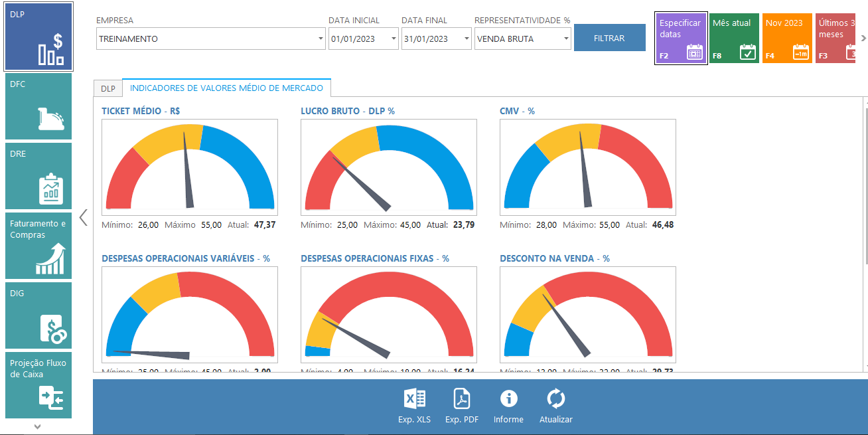Choose the Nov 2023 period tile
The width and height of the screenshot is (868, 435).
click(787, 38)
